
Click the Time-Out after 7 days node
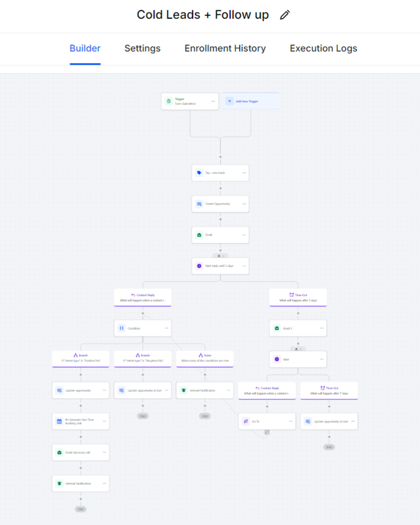click(329, 390)
